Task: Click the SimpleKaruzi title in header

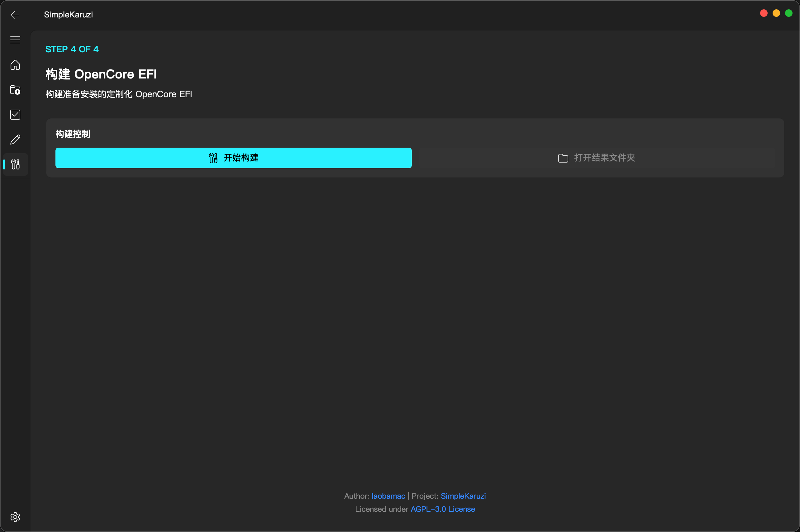Action: pyautogui.click(x=68, y=15)
